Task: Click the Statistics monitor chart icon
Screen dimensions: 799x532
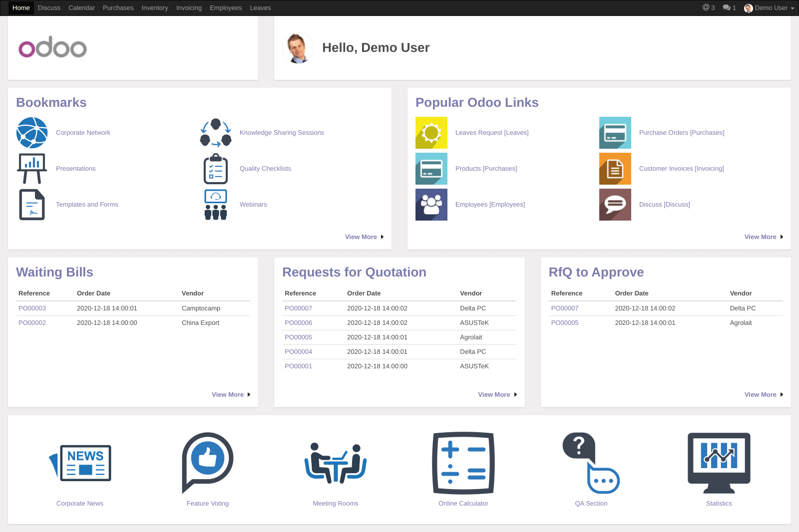Action: (x=719, y=463)
